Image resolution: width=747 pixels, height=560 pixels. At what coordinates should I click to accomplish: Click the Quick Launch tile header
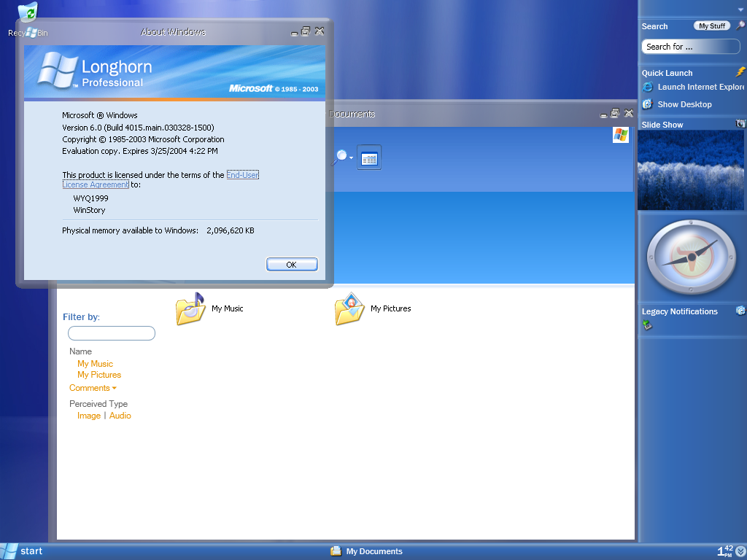point(667,73)
